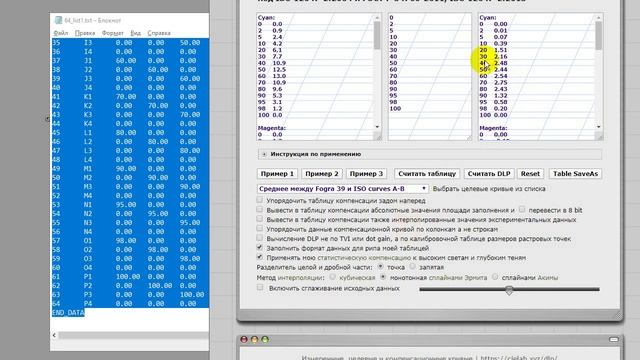Open the 'сплайнами Эрмита' link
Viewport: 640px width, 360px height.
(458, 278)
